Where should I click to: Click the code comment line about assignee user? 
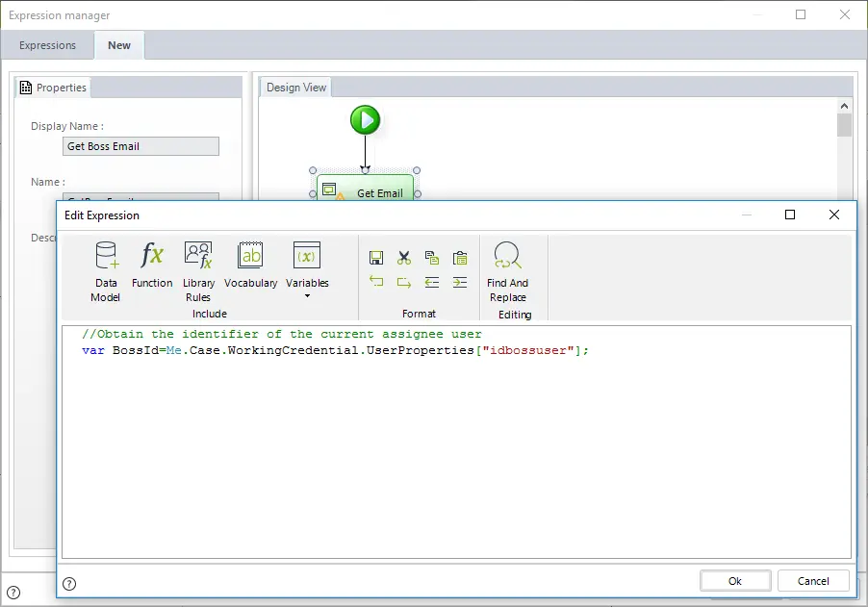coord(282,334)
